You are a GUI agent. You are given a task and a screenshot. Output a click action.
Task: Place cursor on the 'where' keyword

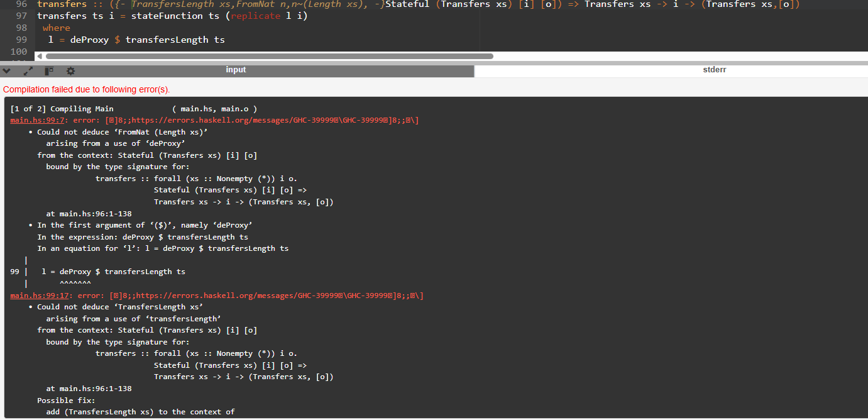pos(57,28)
